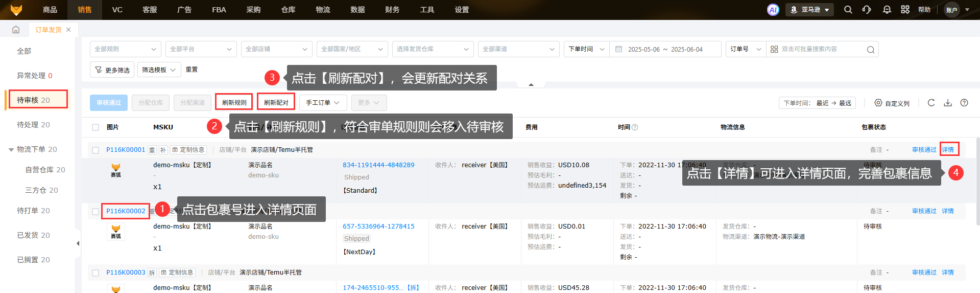The height and width of the screenshot is (293, 980).
Task: Click the fox logo in top-left corner
Action: (16, 10)
